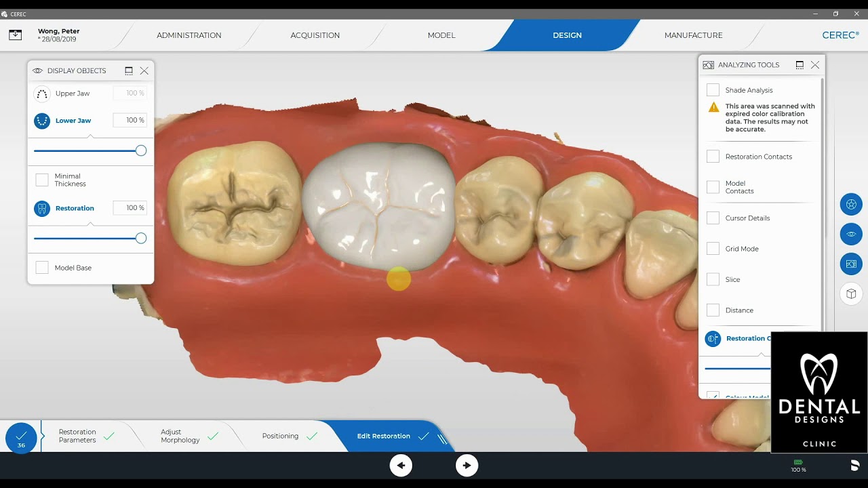Click the Upper Jaw label
868x488 pixels.
(73, 94)
